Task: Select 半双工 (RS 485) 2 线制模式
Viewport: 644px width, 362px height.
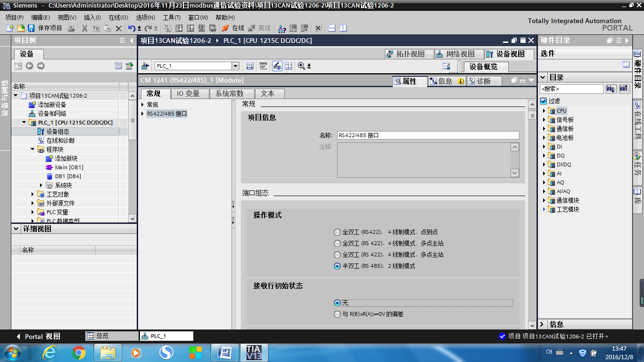Action: click(x=337, y=266)
